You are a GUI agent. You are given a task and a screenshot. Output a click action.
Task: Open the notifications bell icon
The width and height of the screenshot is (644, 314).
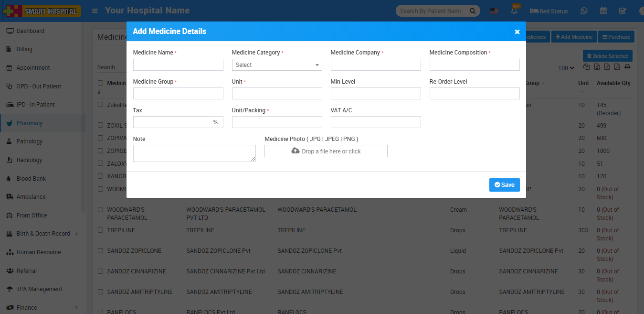[515, 11]
